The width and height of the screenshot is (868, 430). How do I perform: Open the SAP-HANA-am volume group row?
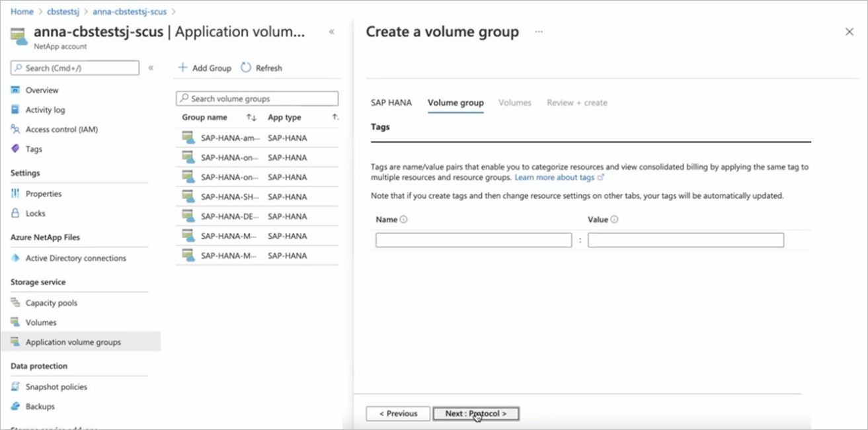(x=257, y=138)
